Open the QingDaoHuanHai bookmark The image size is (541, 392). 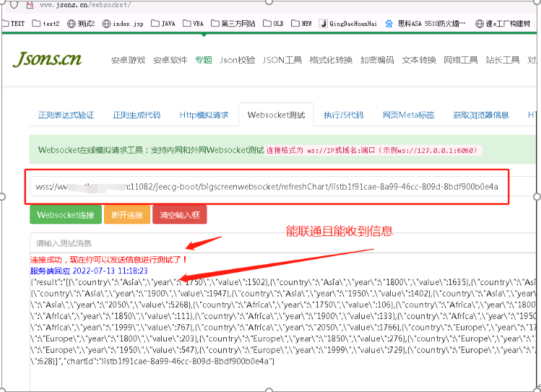tap(348, 23)
